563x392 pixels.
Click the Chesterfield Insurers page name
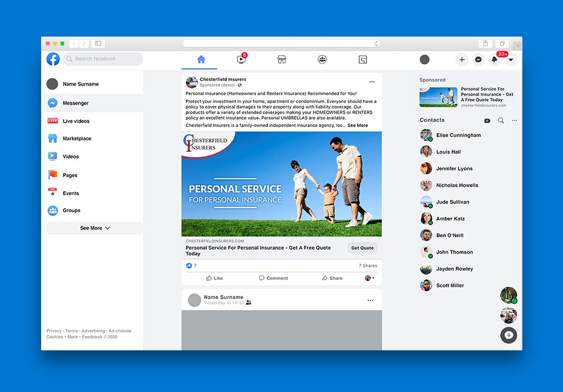[x=223, y=79]
